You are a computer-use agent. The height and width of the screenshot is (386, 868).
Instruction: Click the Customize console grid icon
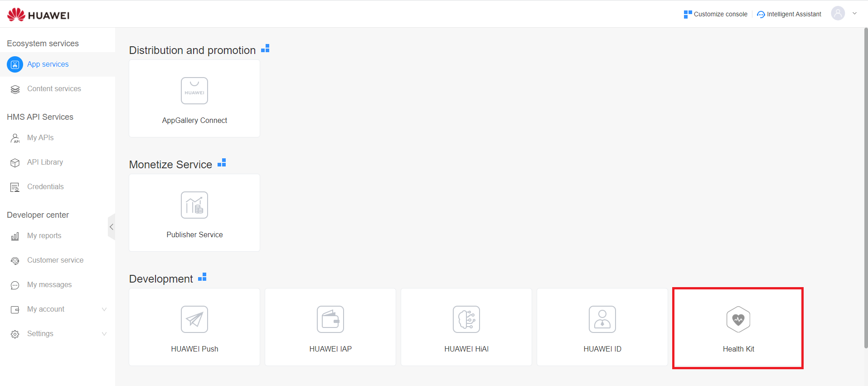click(688, 14)
